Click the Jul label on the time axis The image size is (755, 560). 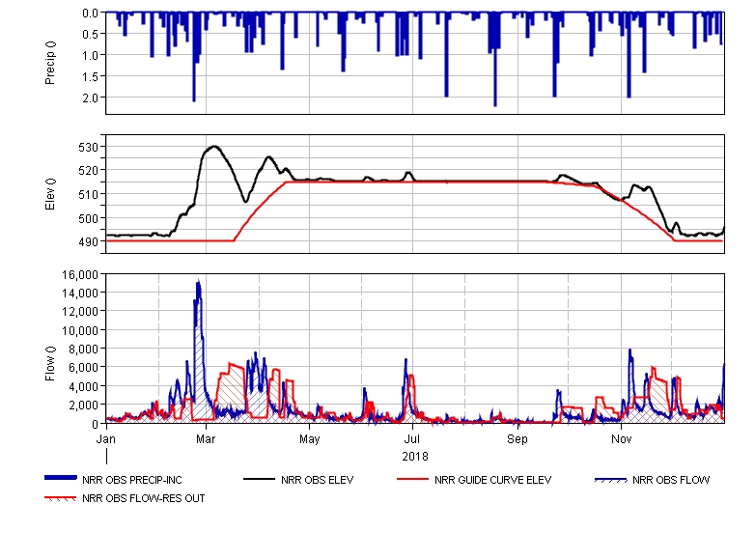click(412, 439)
